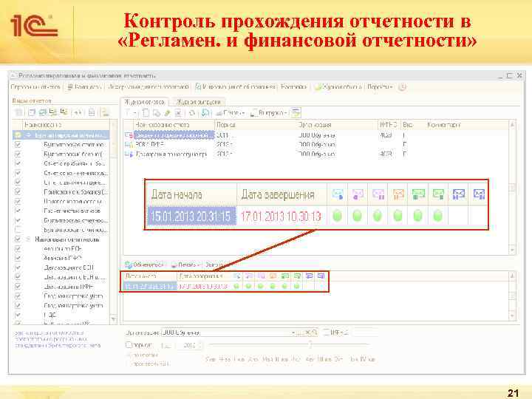
Task: Click the orange envelope stage icon in the exchange header
Action: click(273, 276)
